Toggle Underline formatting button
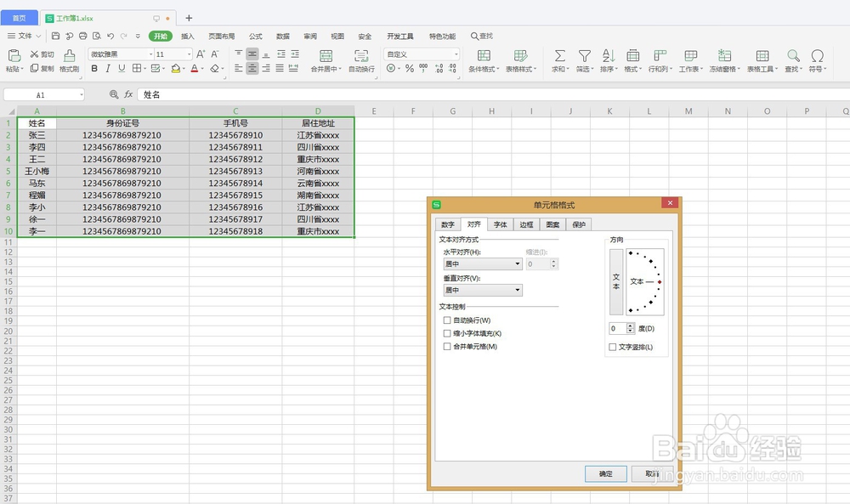Image resolution: width=850 pixels, height=504 pixels. [x=122, y=68]
